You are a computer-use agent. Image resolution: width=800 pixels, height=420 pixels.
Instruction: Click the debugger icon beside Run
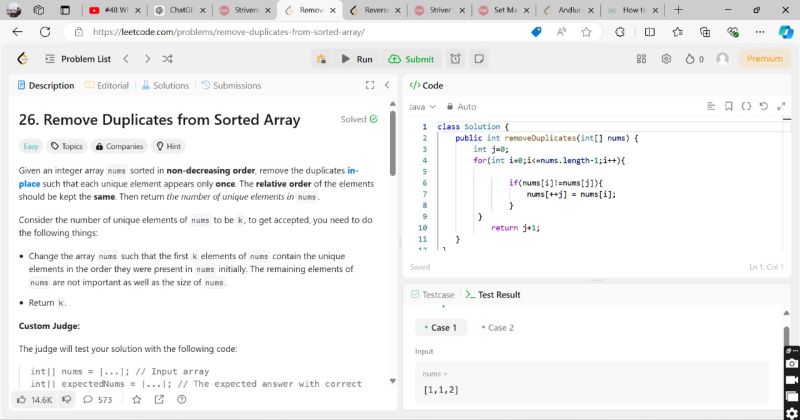pyautogui.click(x=321, y=59)
